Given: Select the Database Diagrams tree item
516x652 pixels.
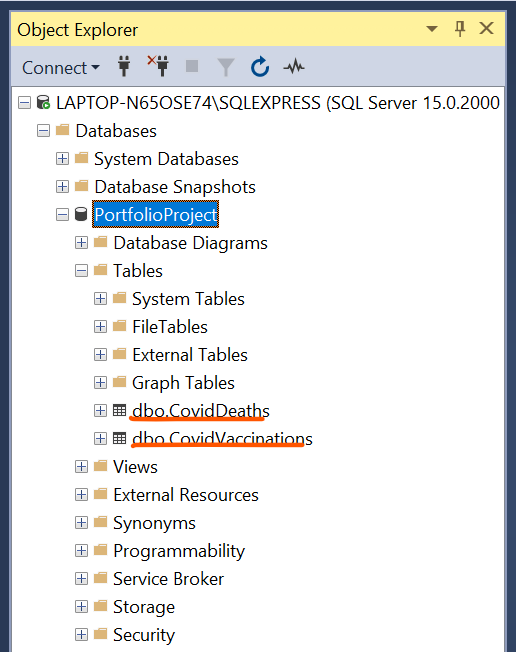Looking at the screenshot, I should click(190, 243).
